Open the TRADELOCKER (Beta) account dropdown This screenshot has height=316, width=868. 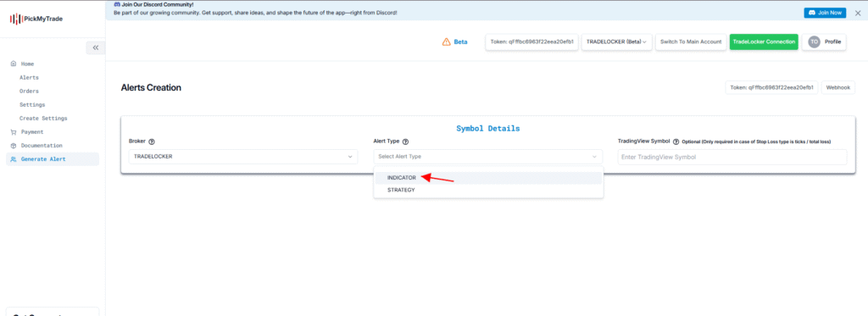click(x=617, y=42)
